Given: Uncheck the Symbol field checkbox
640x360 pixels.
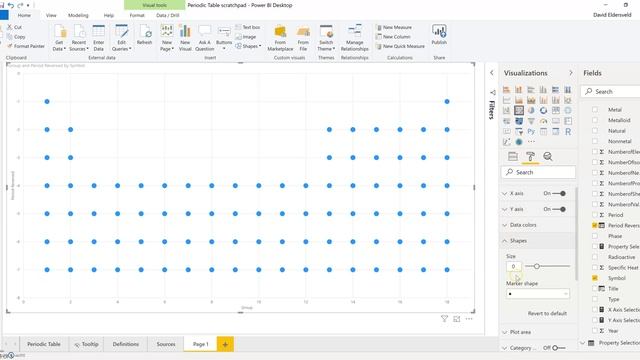Looking at the screenshot, I should pos(595,278).
